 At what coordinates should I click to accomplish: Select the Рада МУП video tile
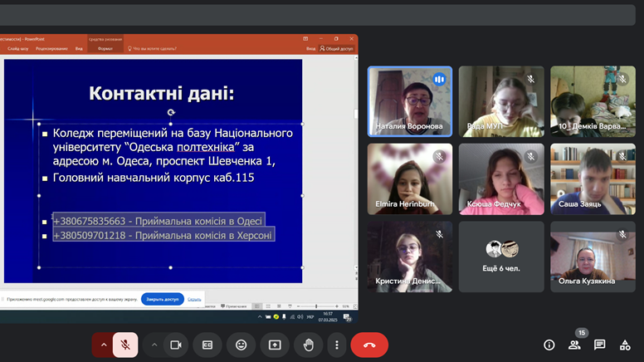coord(501,101)
